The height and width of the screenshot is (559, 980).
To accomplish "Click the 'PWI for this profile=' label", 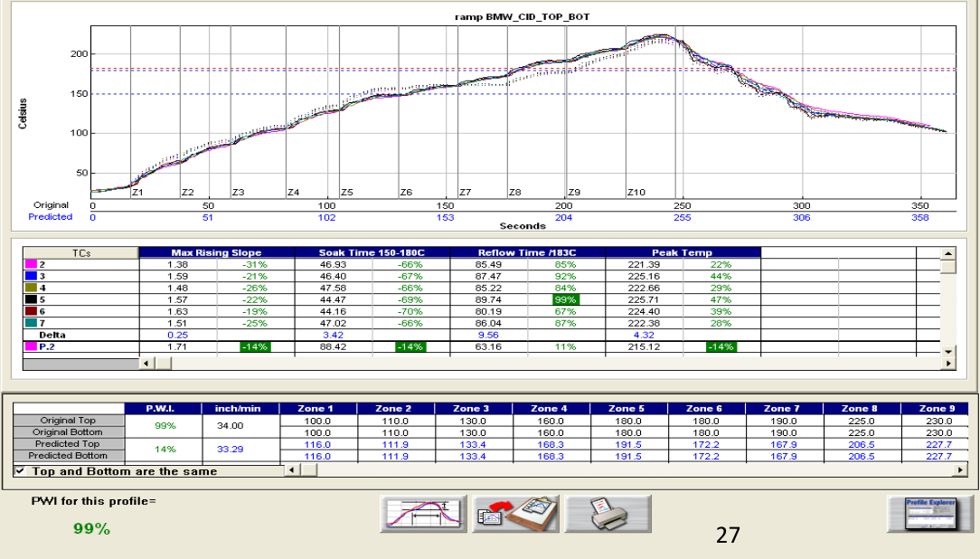I will (x=94, y=501).
